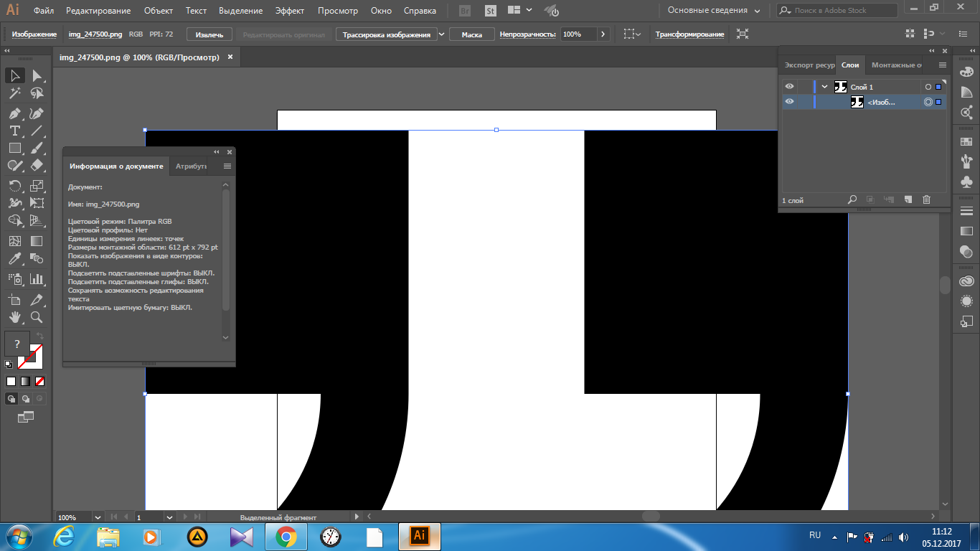
Task: Pick the Magic Wand tool
Action: 14,93
